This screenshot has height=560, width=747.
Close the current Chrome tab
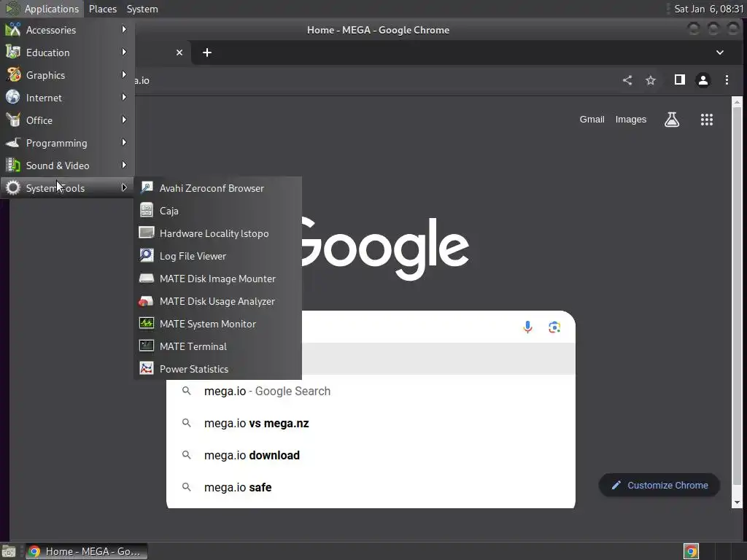(179, 52)
